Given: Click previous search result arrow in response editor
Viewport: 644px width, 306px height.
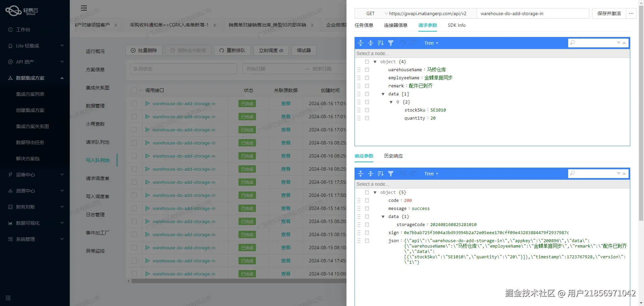Looking at the screenshot, I should pos(624,173).
